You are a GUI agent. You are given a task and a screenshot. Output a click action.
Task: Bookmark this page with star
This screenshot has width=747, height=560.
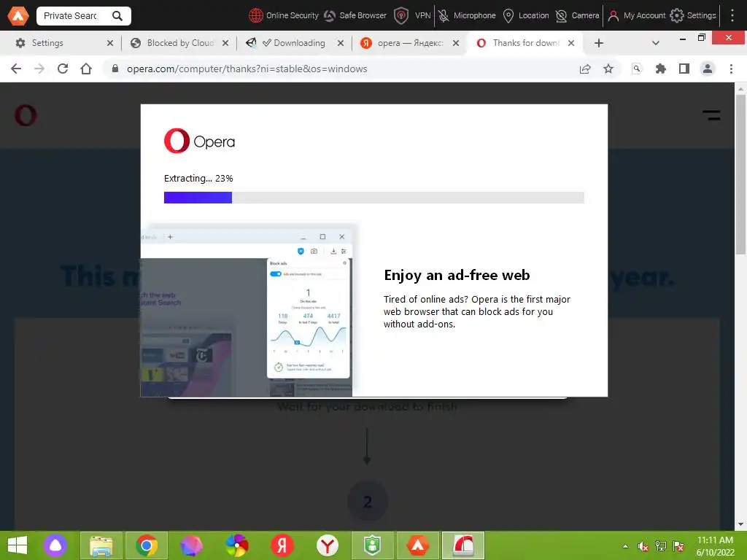click(608, 69)
